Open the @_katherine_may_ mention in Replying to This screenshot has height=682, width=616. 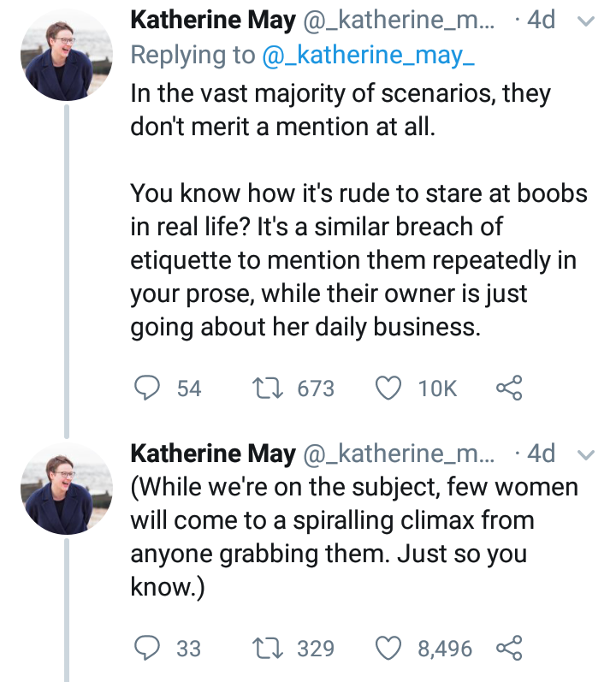[367, 55]
